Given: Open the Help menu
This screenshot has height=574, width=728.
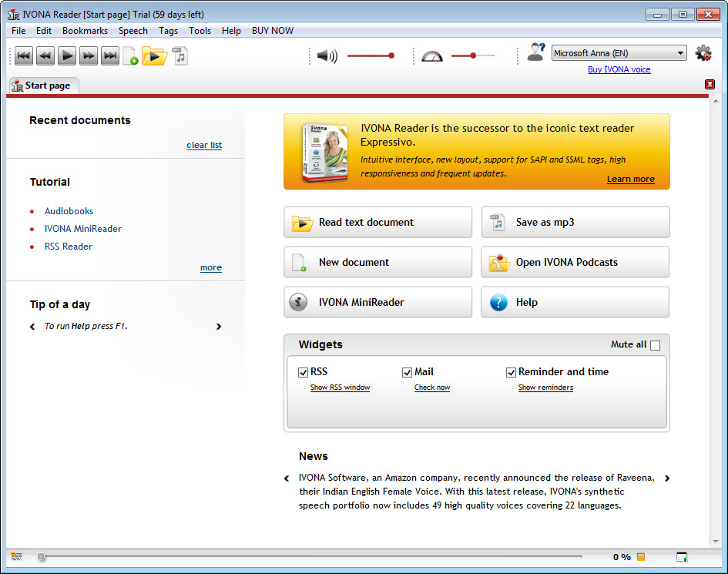Looking at the screenshot, I should [231, 31].
